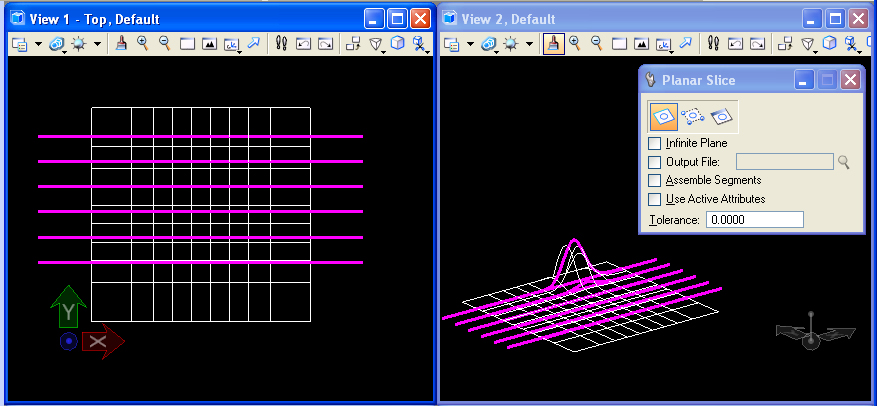Close the Planar Slice dialog
This screenshot has width=877, height=406.
tap(850, 80)
